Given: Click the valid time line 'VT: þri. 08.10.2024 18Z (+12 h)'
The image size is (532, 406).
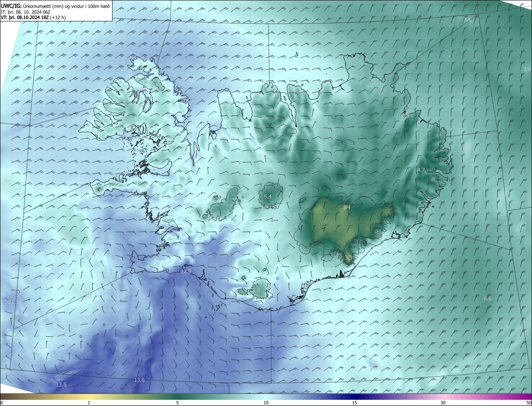Looking at the screenshot, I should click(x=33, y=17).
